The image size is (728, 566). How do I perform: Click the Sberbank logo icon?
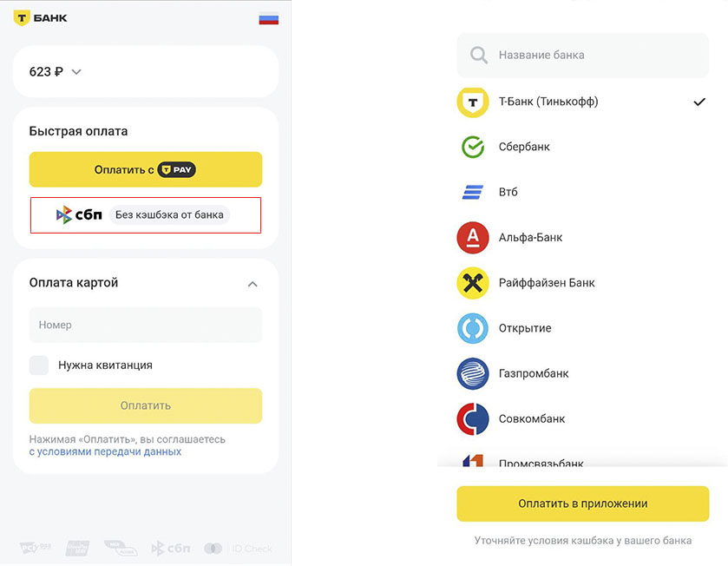473,147
